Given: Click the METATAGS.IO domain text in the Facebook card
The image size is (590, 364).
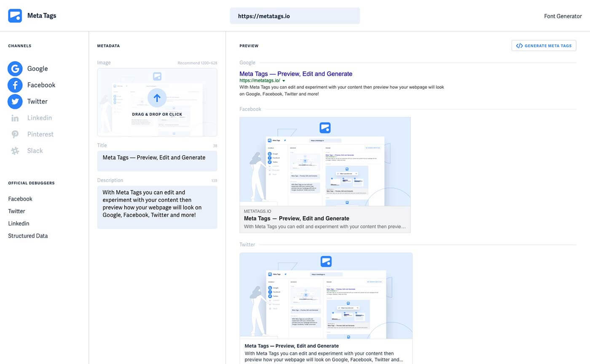Looking at the screenshot, I should click(257, 211).
